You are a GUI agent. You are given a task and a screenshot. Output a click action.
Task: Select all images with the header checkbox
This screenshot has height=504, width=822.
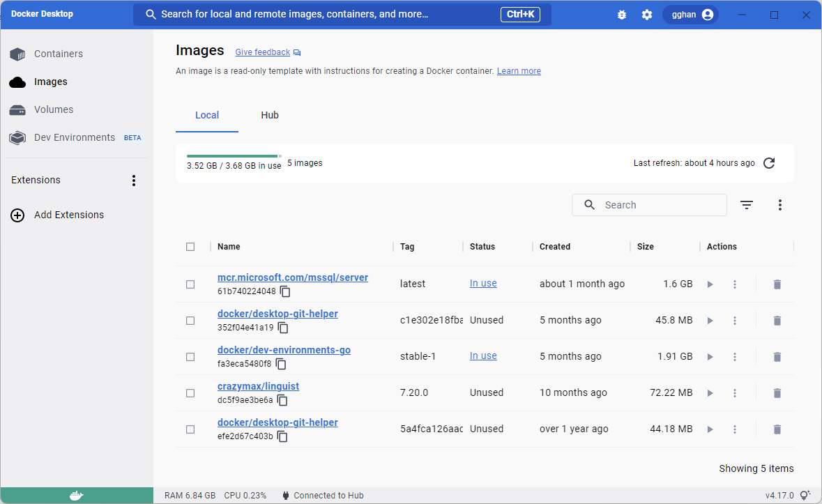pyautogui.click(x=190, y=247)
